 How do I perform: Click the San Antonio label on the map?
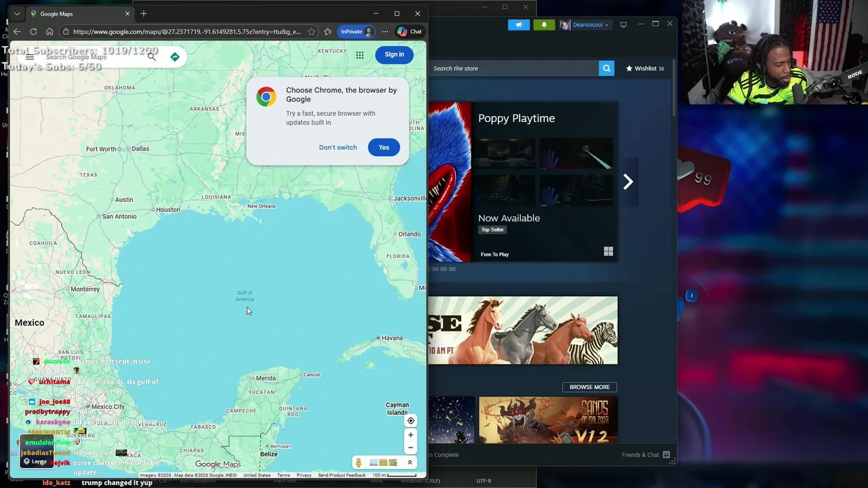[x=119, y=216]
